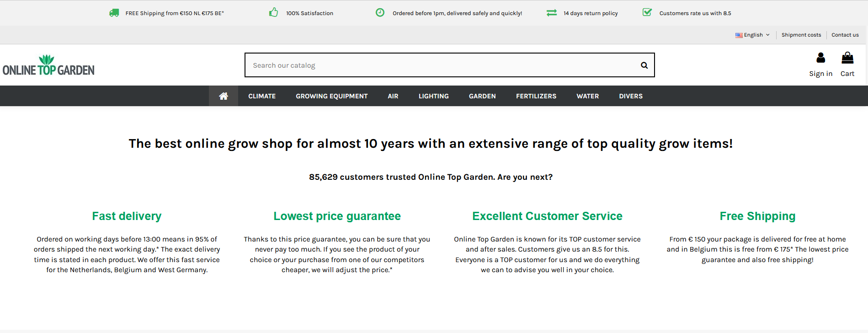Click the Cart label
The height and width of the screenshot is (333, 868).
847,74
